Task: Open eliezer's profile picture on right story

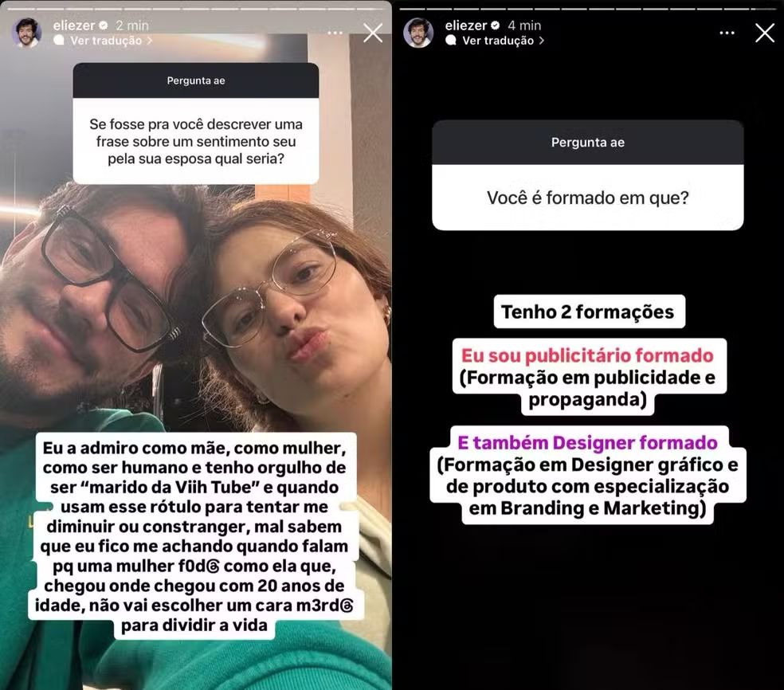Action: coord(418,33)
